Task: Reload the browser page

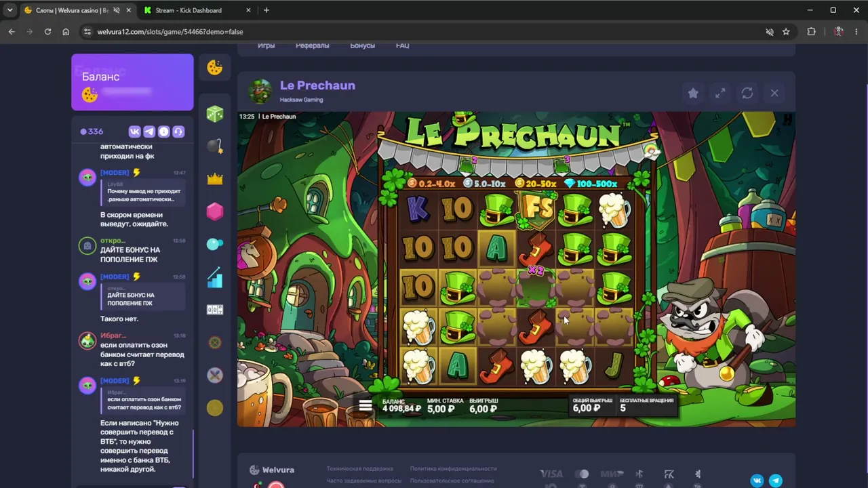Action: pos(47,32)
